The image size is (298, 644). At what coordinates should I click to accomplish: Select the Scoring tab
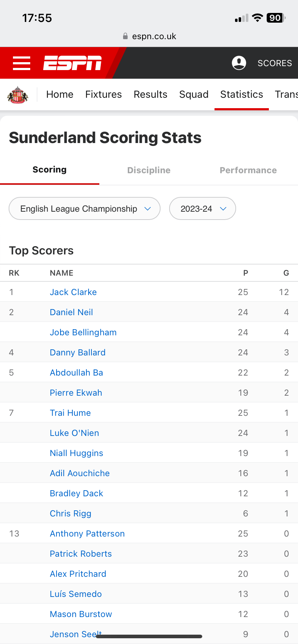(x=50, y=170)
